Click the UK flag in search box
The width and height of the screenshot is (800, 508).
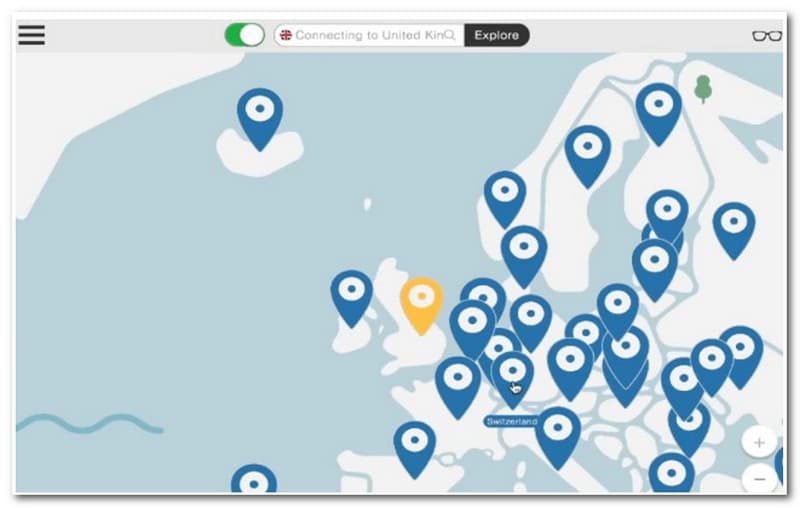click(x=286, y=35)
